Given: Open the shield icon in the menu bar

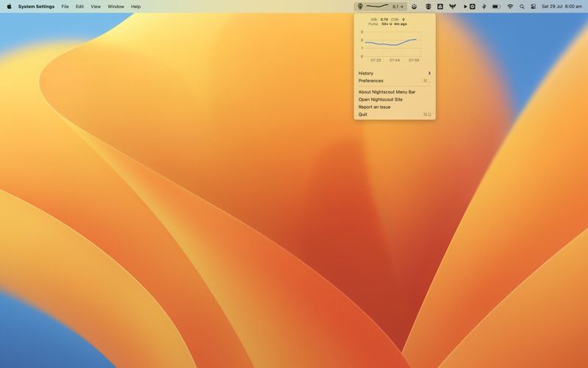Looking at the screenshot, I should (x=428, y=7).
